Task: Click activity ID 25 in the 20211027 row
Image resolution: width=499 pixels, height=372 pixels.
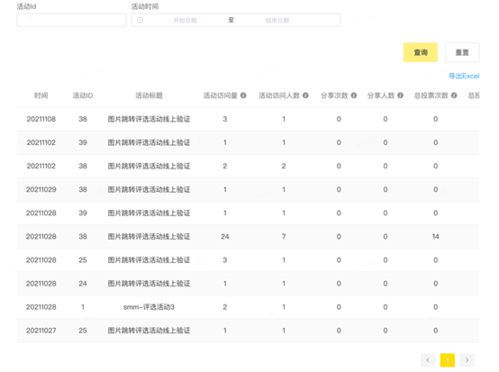Action: click(x=83, y=330)
